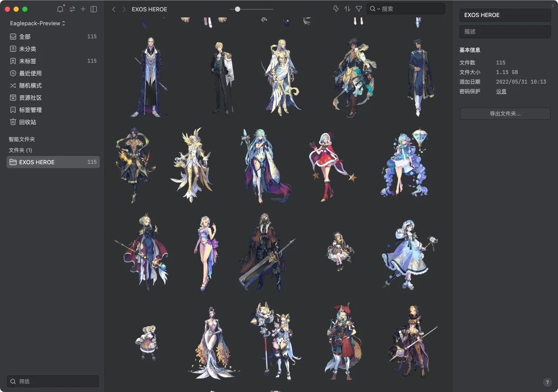Open the search scope magnifier dropdown
558x392 pixels.
pos(375,9)
